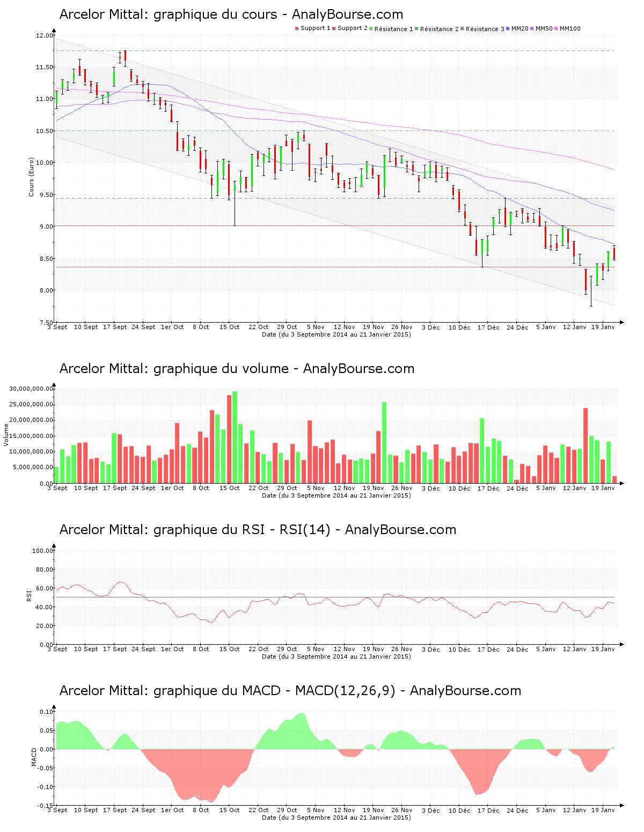Click the '20.00' RSI axis value
Viewport: 644px width, 832px height.
tap(45, 626)
